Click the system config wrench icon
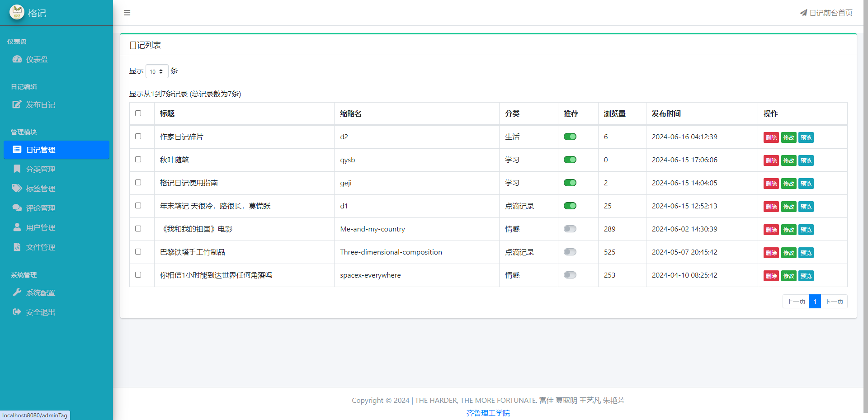Viewport: 868px width, 420px height. 17,293
